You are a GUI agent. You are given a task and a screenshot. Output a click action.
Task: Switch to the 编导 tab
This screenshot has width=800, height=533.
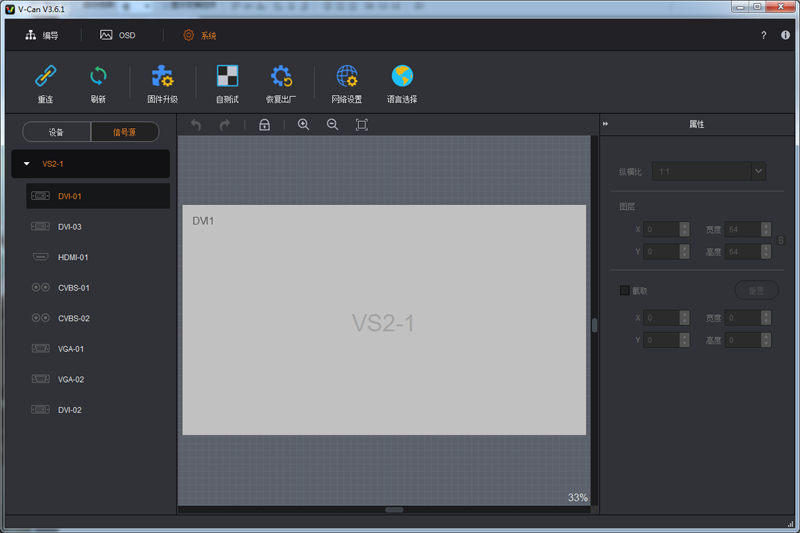[42, 35]
